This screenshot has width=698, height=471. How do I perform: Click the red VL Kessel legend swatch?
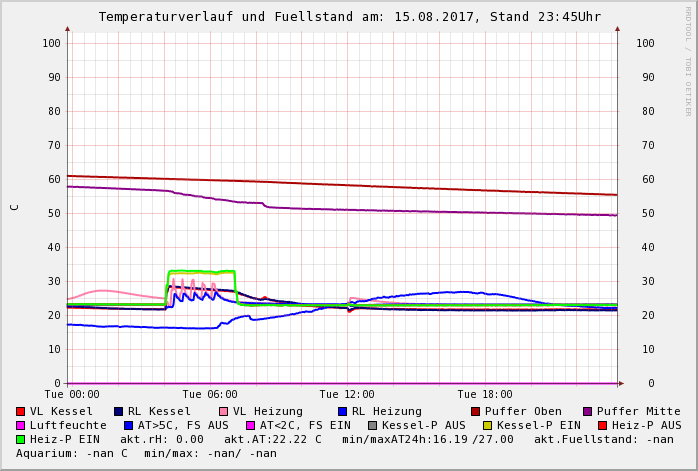(21, 411)
